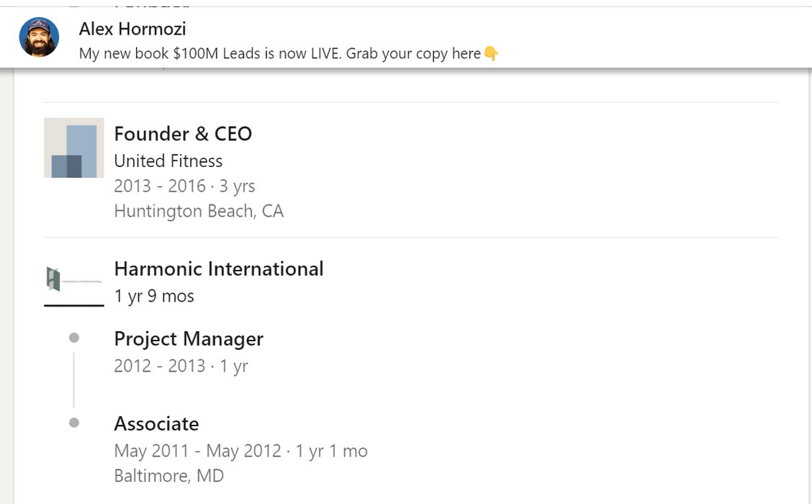
Task: Click the timeline line connecting the roles
Action: pos(74,380)
